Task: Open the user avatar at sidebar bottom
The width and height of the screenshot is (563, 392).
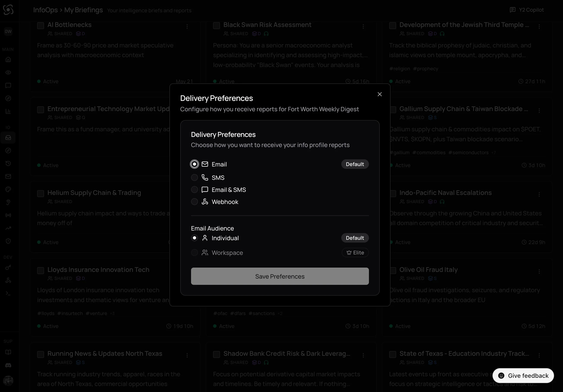Action: pyautogui.click(x=8, y=381)
